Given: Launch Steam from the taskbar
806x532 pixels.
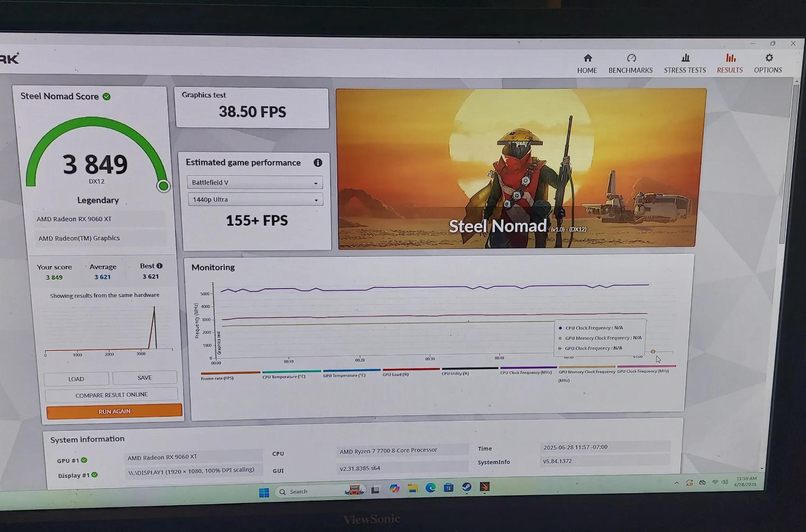Looking at the screenshot, I should 466,488.
